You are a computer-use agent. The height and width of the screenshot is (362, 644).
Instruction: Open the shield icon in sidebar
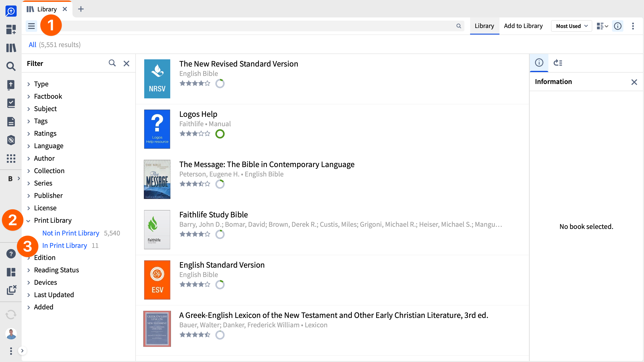click(x=11, y=140)
